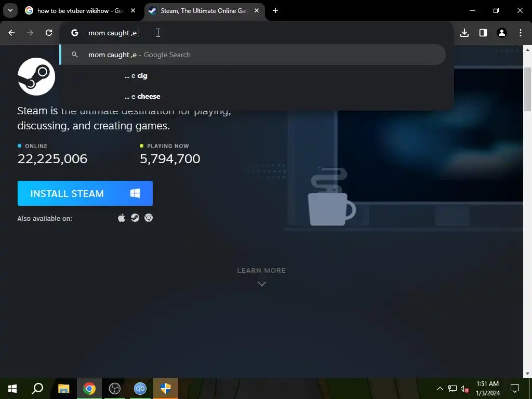532x399 pixels.
Task: Click the shield installer taskbar icon
Action: pyautogui.click(x=166, y=389)
